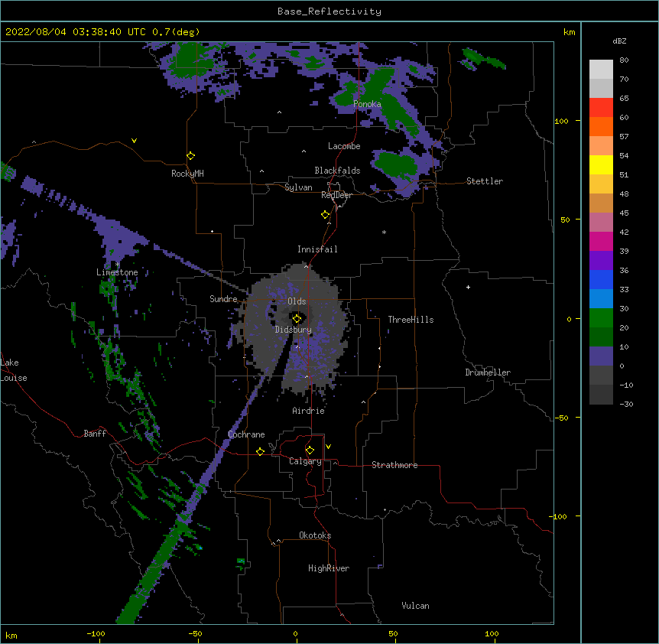Click the Stettler label
This screenshot has height=644, width=659.
tap(485, 181)
